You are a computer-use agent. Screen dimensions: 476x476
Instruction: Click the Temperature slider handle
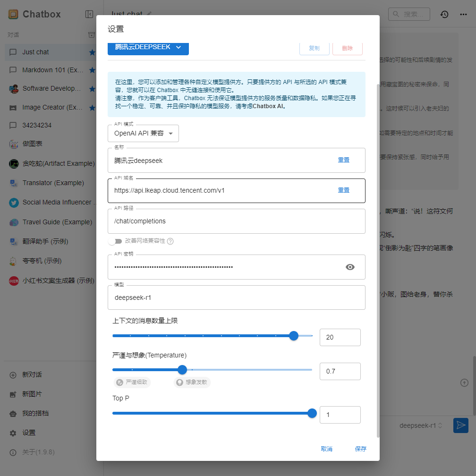point(182,370)
